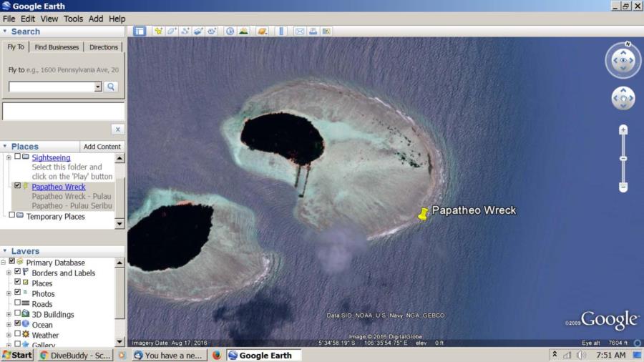This screenshot has width=644, height=362.
Task: Collapse the Layers panel triangle
Action: pos(5,250)
